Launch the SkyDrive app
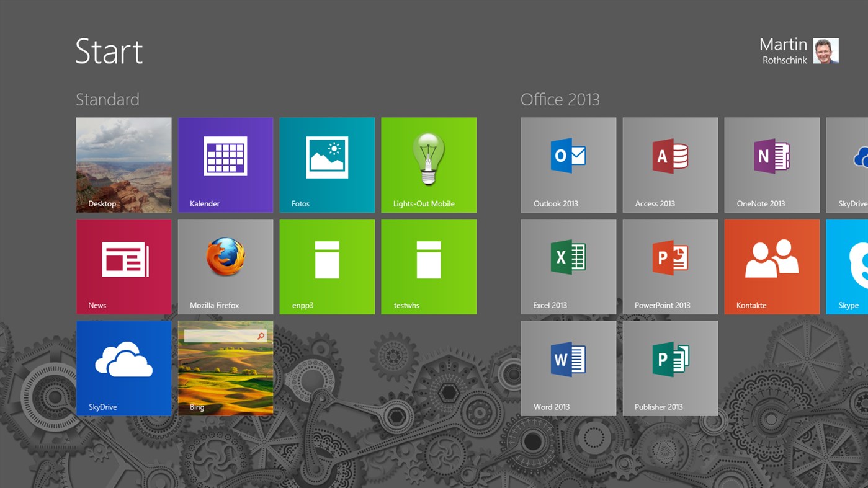The height and width of the screenshot is (488, 868). click(x=123, y=368)
